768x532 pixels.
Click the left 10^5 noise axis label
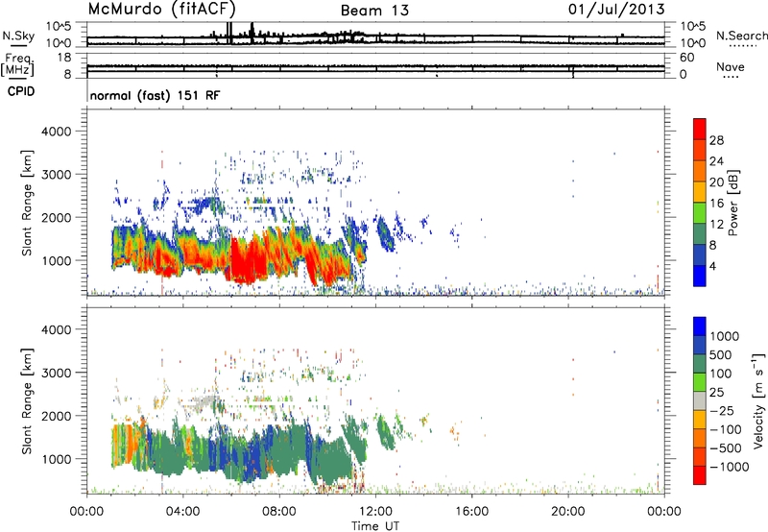coord(59,27)
